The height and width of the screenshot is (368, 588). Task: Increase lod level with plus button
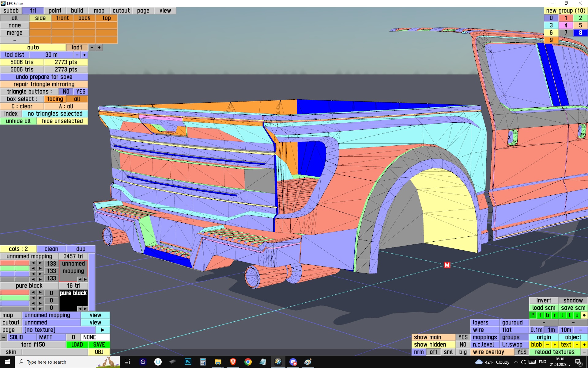click(x=99, y=48)
